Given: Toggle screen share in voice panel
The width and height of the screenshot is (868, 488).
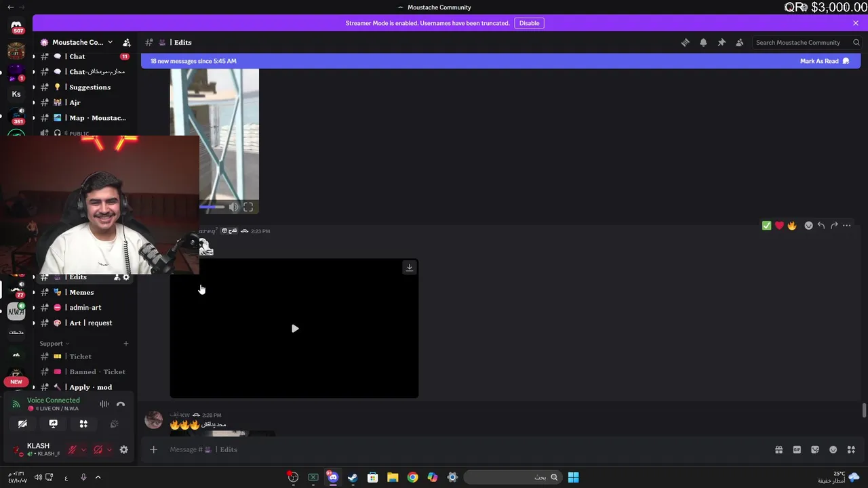Looking at the screenshot, I should point(53,424).
